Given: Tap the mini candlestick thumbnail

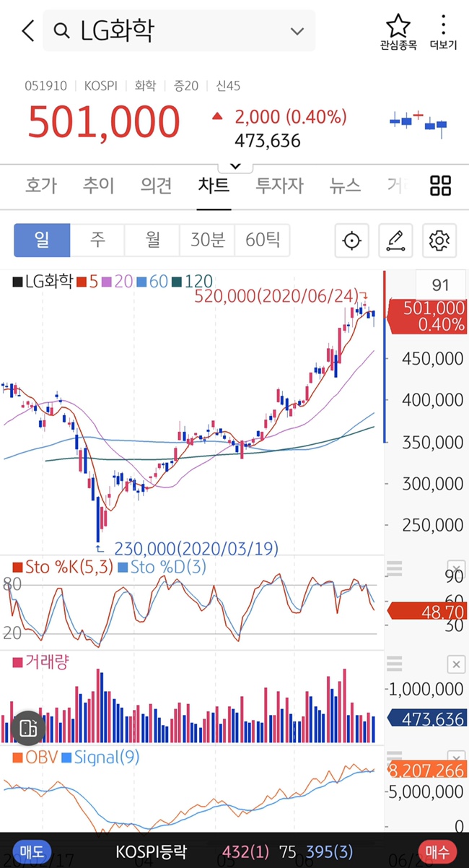Looking at the screenshot, I should pyautogui.click(x=418, y=123).
